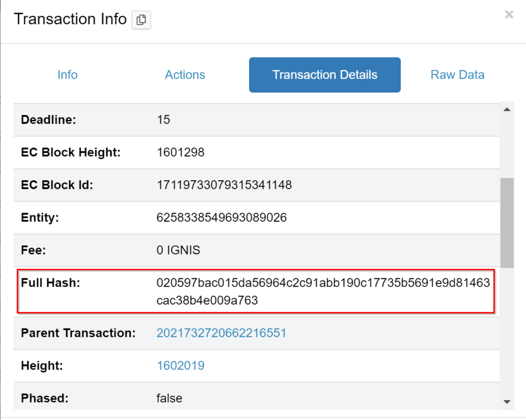The height and width of the screenshot is (420, 526).
Task: View the Raw Data tab
Action: tap(457, 75)
